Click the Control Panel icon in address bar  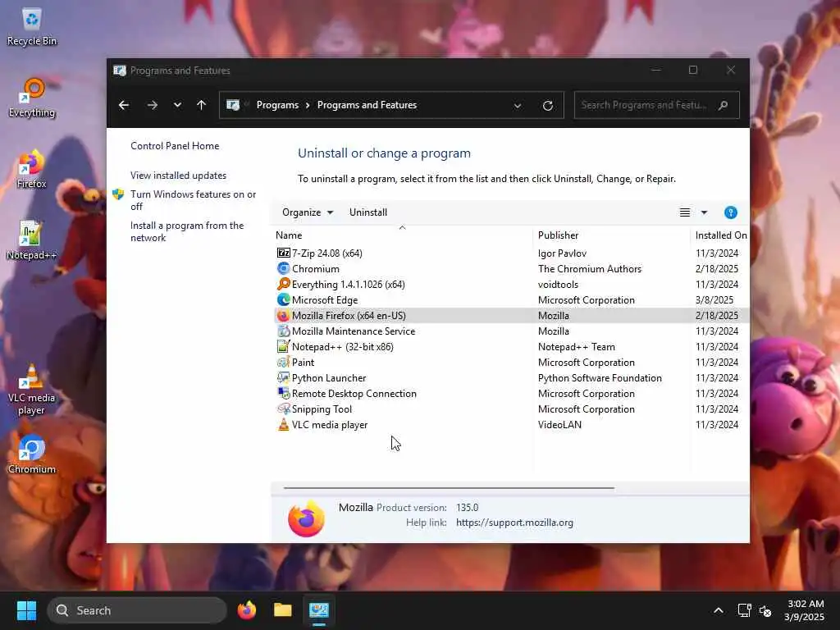pyautogui.click(x=233, y=105)
